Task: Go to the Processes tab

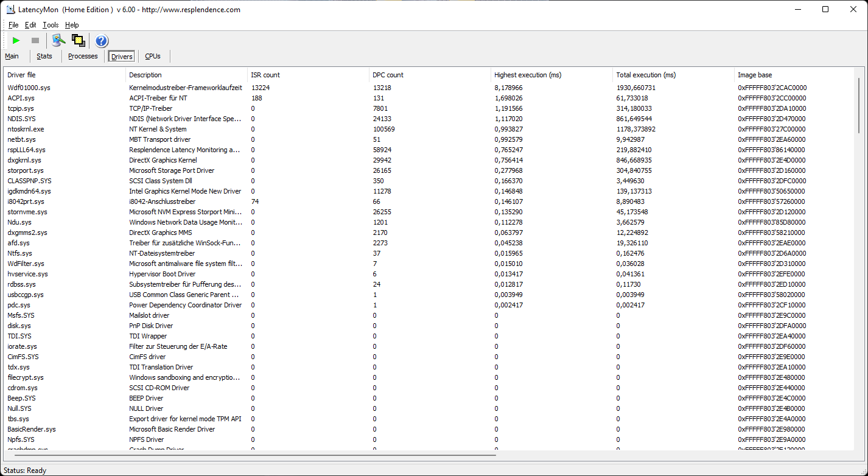Action: [83, 56]
